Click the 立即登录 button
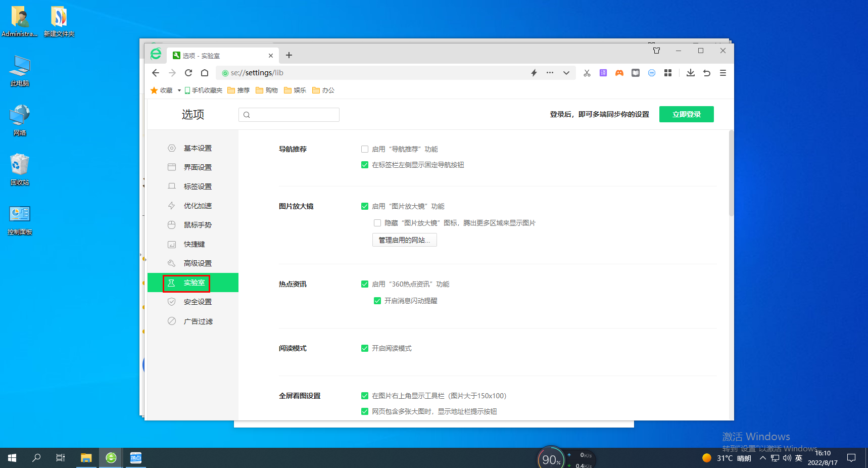This screenshot has width=868, height=468. [687, 114]
